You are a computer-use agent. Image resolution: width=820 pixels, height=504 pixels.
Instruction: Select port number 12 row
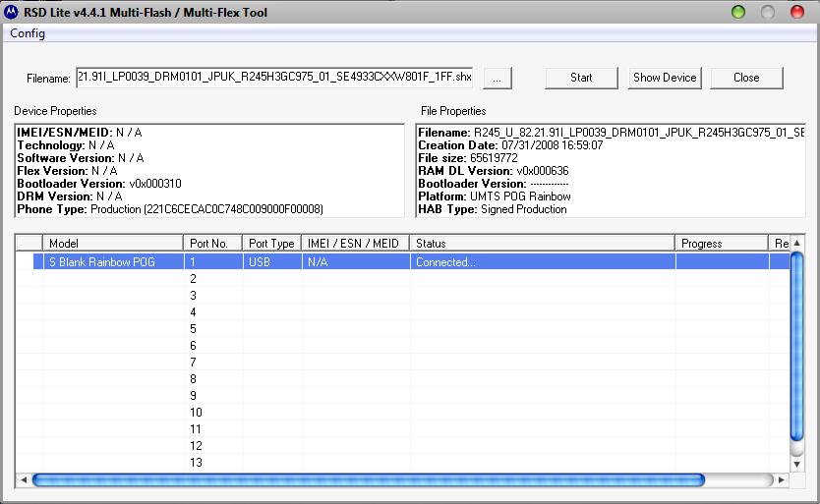403,446
